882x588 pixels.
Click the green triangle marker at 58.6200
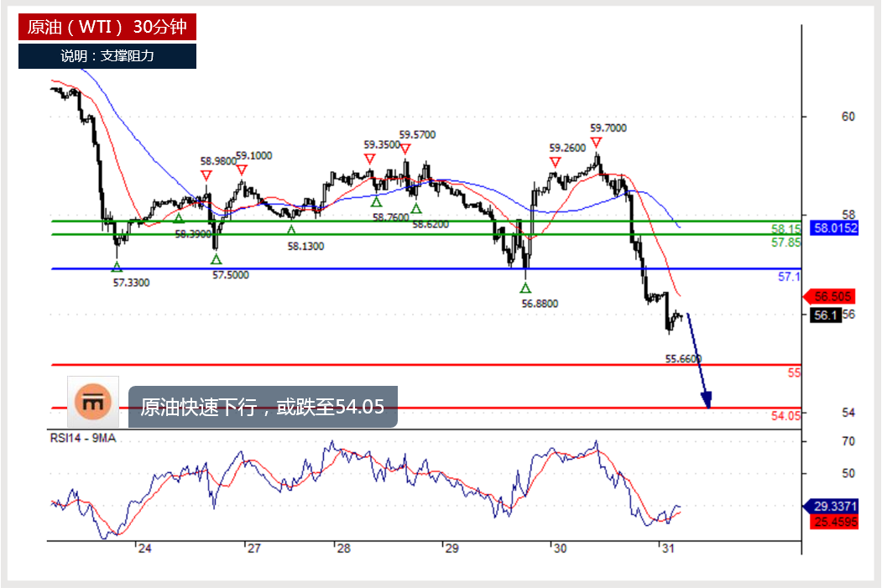point(416,209)
